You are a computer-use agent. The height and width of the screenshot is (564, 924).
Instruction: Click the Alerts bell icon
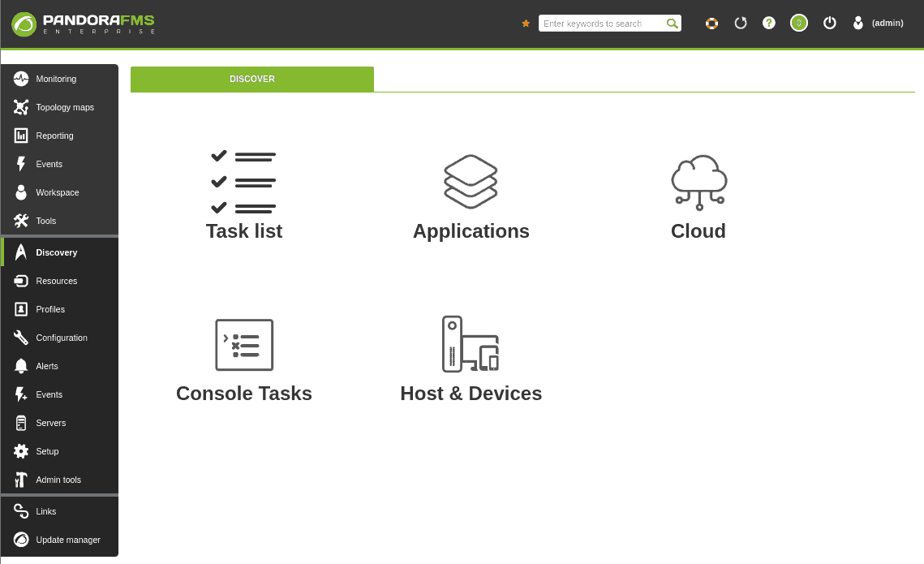pyautogui.click(x=21, y=366)
